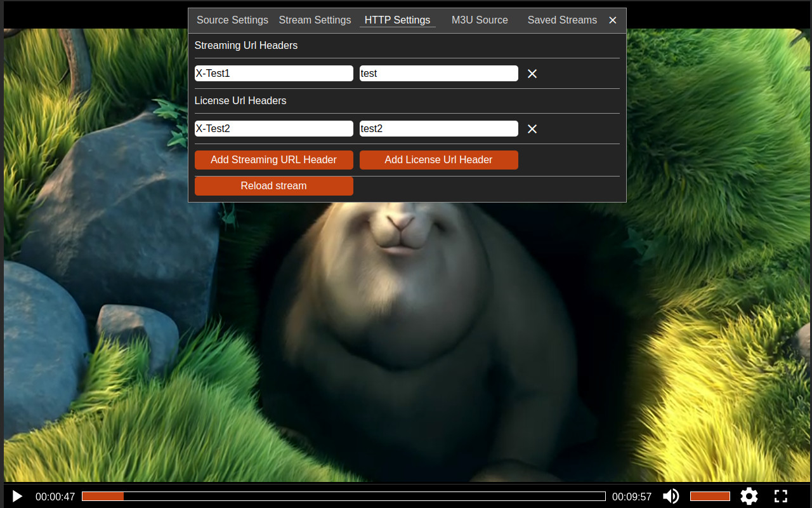Delete the X-Test2 license header row

532,129
